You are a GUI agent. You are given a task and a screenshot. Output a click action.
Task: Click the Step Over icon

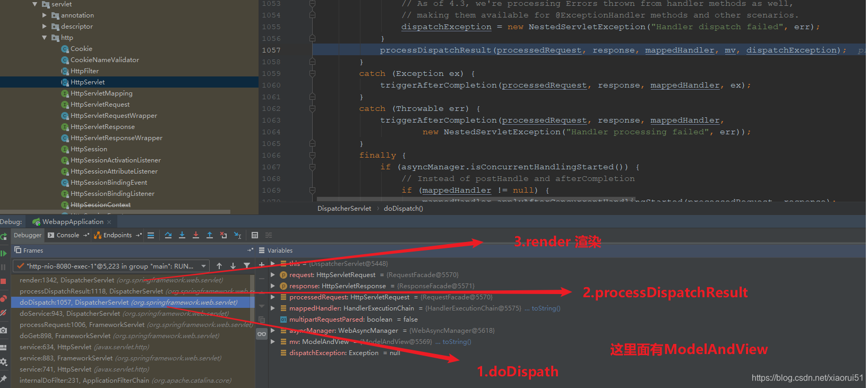click(x=168, y=235)
